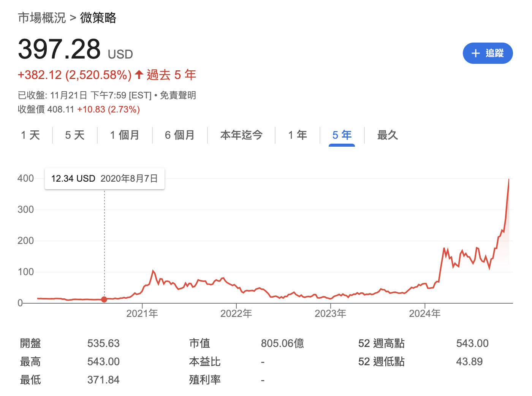The image size is (532, 396).
Task: Click the 本益比 label
Action: pyautogui.click(x=205, y=362)
